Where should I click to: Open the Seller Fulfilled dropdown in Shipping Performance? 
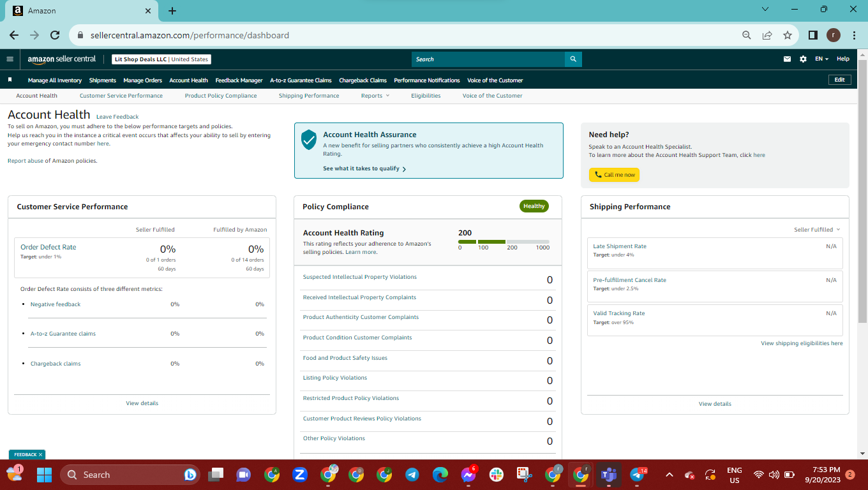(817, 230)
